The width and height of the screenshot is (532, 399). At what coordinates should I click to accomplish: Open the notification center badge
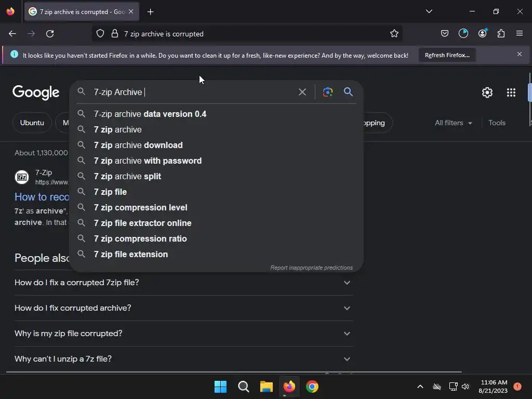(517, 387)
